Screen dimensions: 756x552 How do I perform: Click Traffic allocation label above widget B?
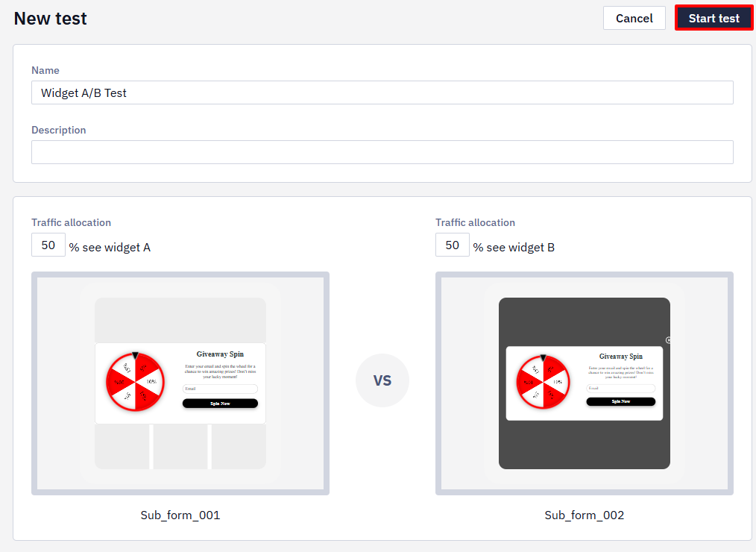tap(476, 222)
